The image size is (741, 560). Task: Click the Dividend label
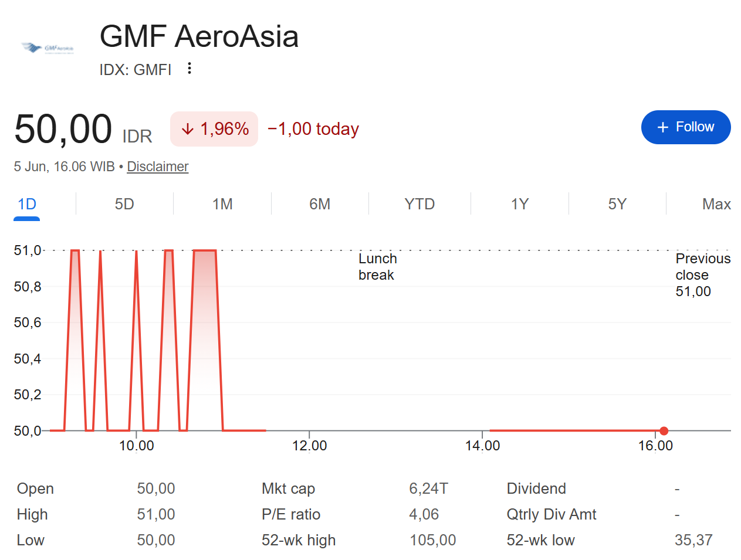[536, 488]
